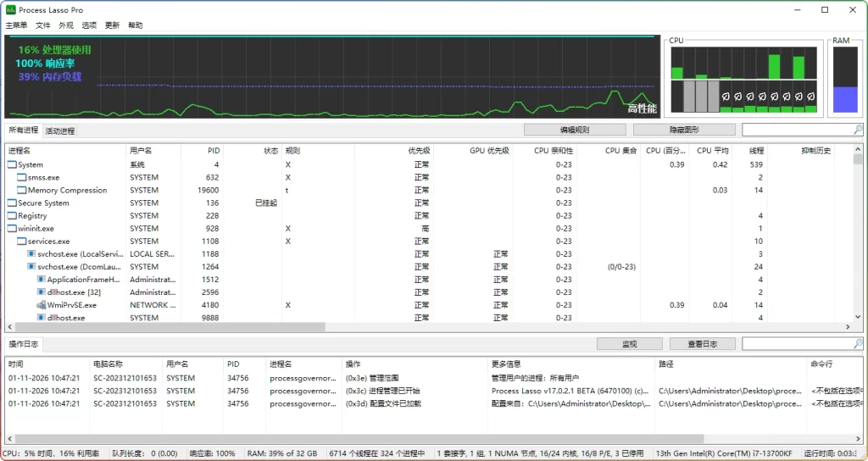This screenshot has width=868, height=461.
Task: Click the 13th Gen Intel status bar entry
Action: 724,453
